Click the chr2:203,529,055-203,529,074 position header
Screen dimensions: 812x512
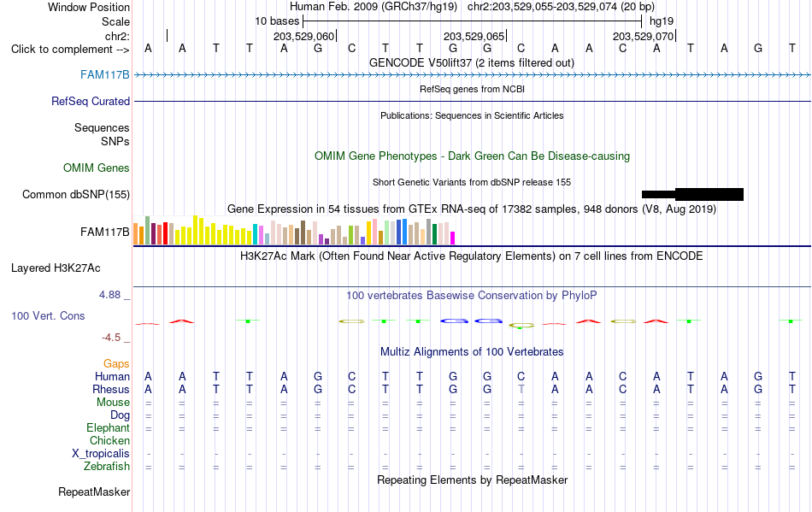point(561,7)
